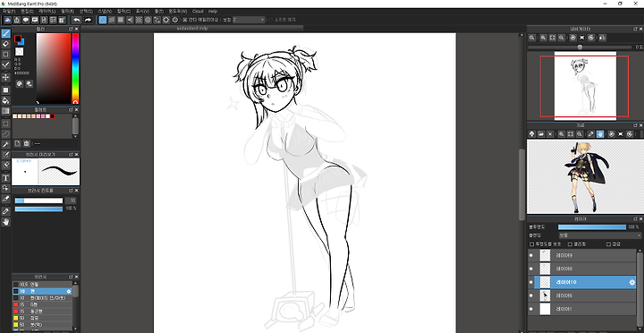644x333 pixels.
Task: Open the layer blend mode dropdown (보통)
Action: 599,235
